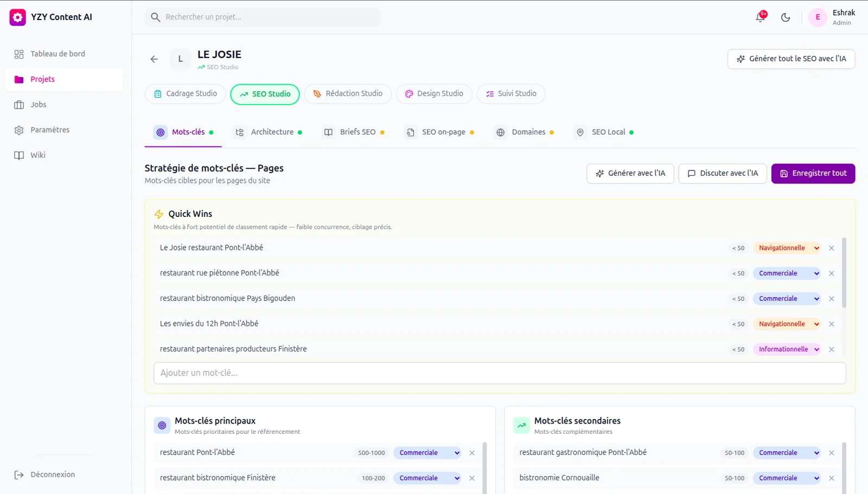
Task: Click 'Enregistrer tout' button
Action: 813,174
